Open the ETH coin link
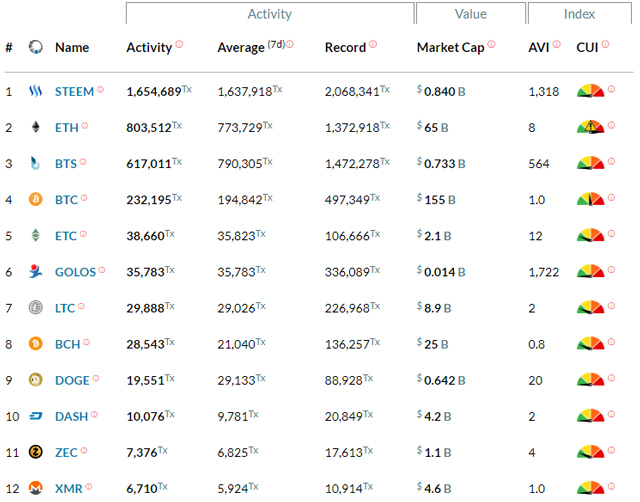This screenshot has width=640, height=502. click(x=67, y=128)
